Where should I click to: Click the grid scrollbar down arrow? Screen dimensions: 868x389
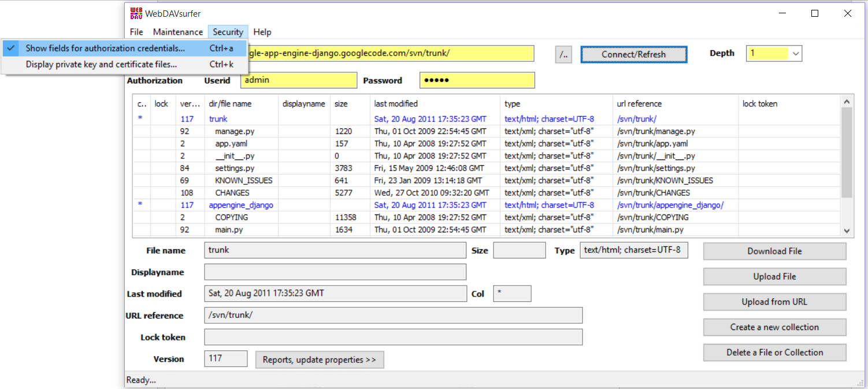[847, 231]
